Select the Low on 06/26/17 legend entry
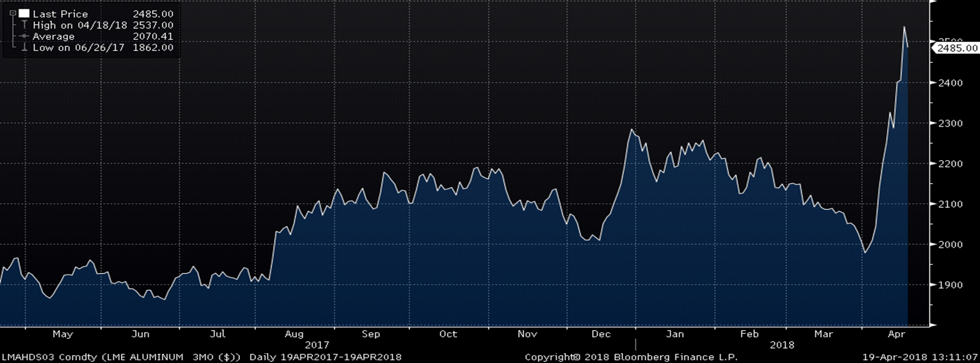Viewport: 980px width, 363px height. [79, 48]
